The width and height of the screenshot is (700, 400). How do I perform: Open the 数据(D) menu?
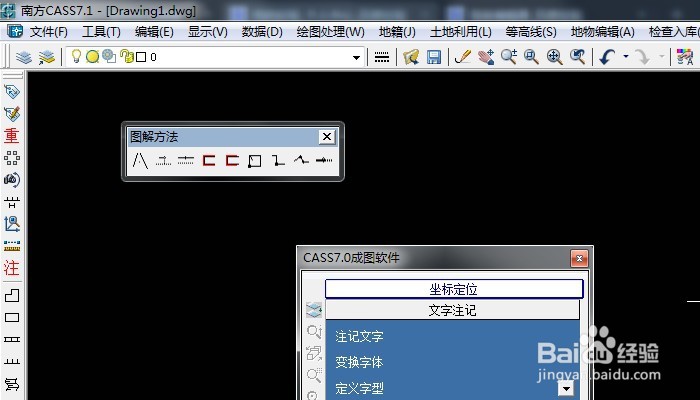click(262, 32)
